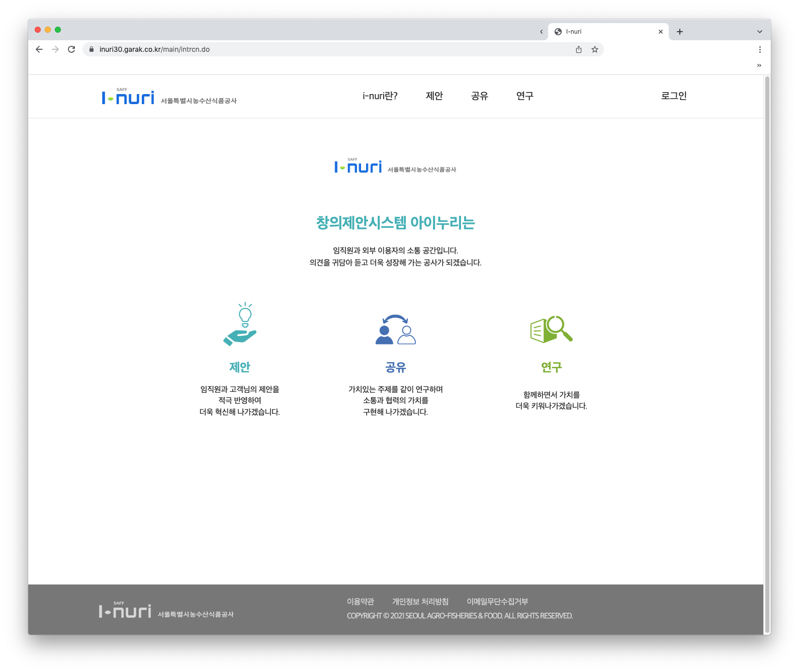Select the I-nuri browser tab
799x672 pixels.
point(608,32)
